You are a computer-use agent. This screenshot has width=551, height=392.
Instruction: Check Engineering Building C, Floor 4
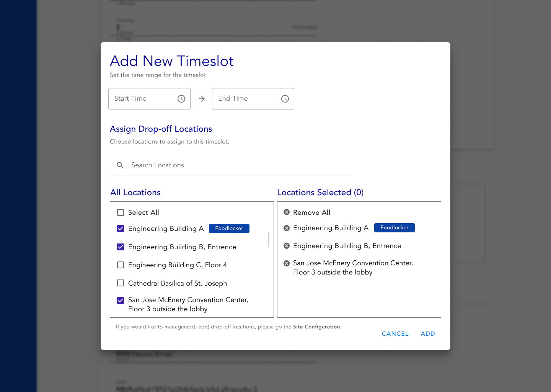tap(121, 265)
